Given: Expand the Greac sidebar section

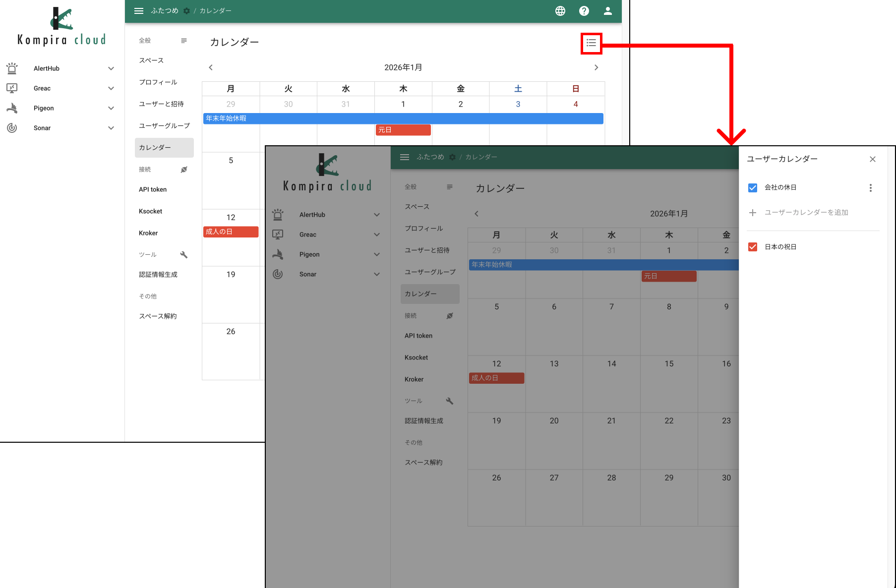Looking at the screenshot, I should [110, 88].
